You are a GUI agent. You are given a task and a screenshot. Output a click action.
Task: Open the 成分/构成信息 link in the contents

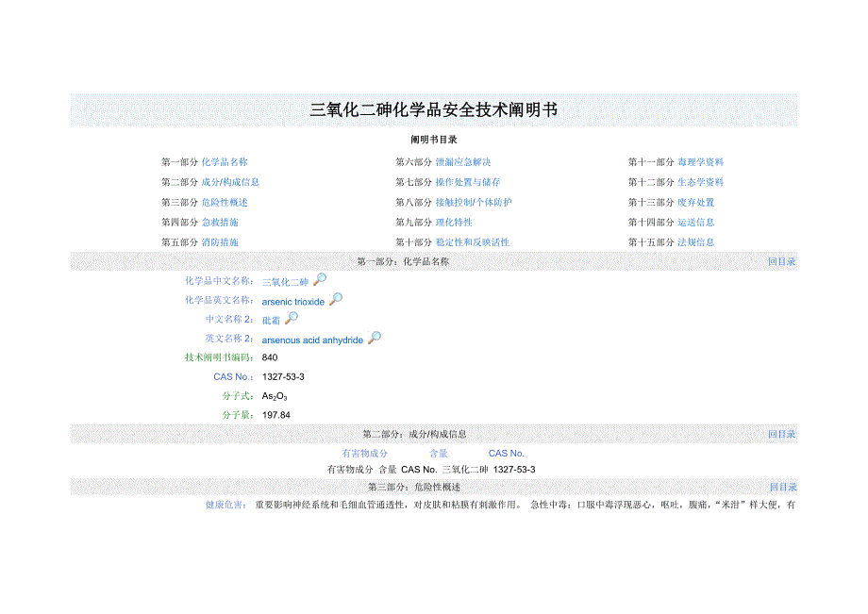(232, 182)
